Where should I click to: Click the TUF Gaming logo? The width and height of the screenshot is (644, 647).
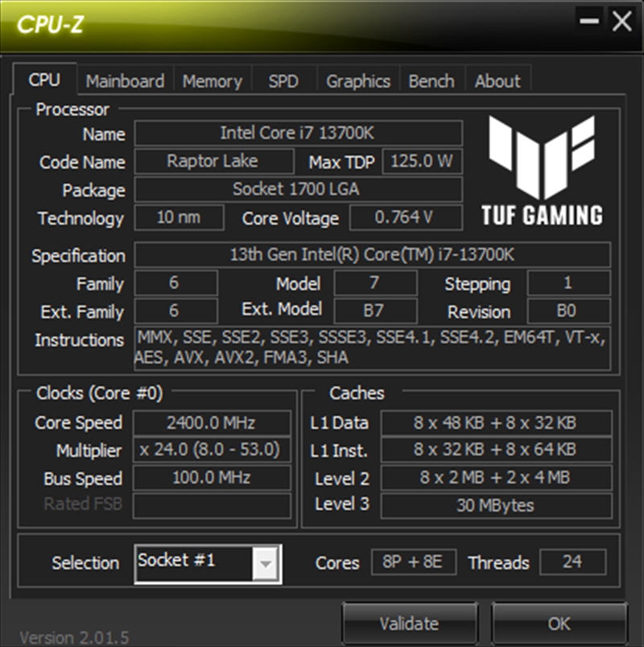click(542, 171)
